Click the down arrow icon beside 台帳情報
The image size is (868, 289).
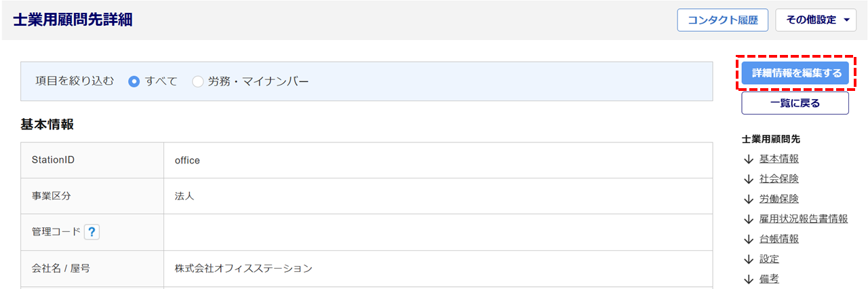(749, 239)
